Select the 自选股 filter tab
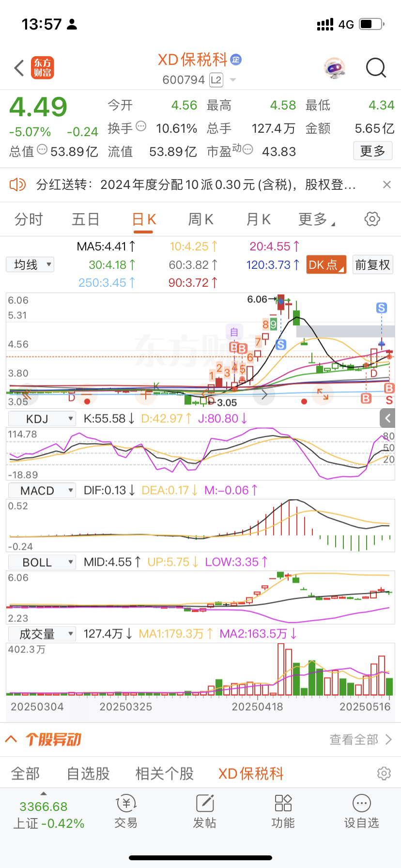 coord(88,774)
